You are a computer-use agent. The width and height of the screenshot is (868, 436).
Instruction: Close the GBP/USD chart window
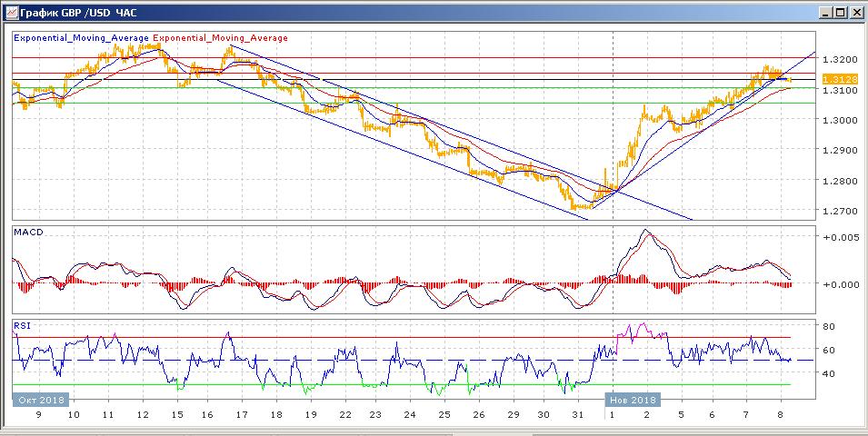(855, 12)
